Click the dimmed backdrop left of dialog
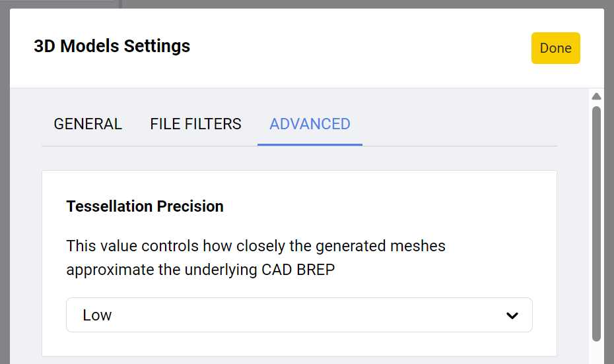The height and width of the screenshot is (364, 614). coord(5,198)
